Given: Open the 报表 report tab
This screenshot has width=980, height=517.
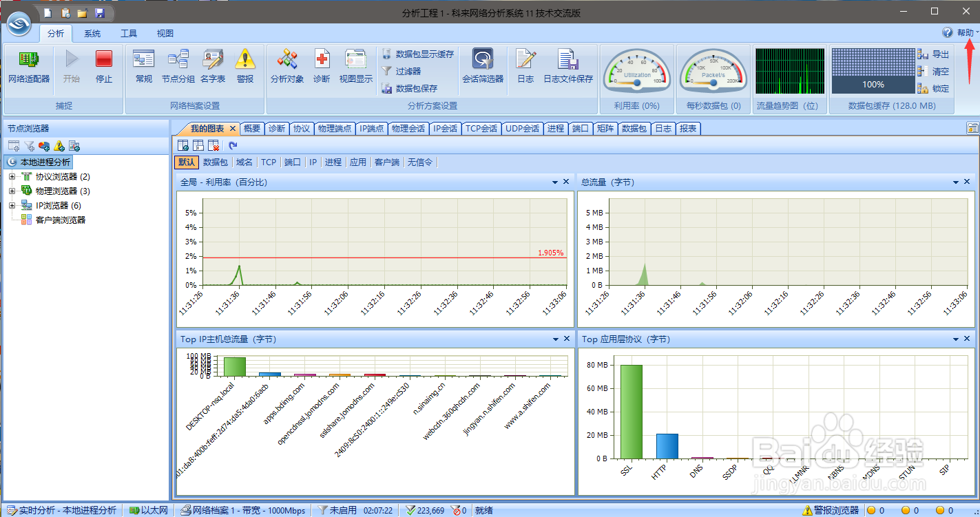Looking at the screenshot, I should click(x=688, y=128).
